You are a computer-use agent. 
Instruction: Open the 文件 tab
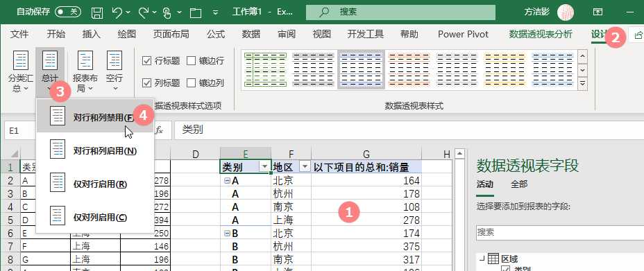(x=19, y=35)
